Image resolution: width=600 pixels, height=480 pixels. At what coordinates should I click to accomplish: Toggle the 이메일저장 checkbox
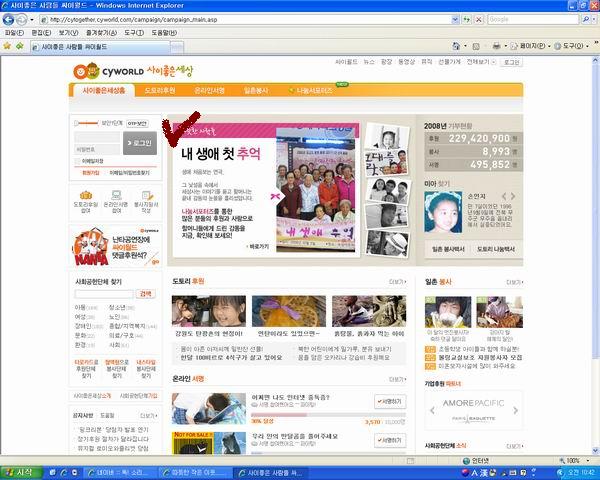click(x=77, y=161)
